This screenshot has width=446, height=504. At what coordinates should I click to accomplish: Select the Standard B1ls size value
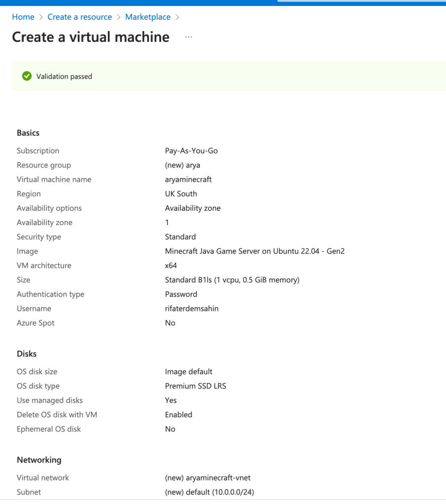(x=232, y=280)
